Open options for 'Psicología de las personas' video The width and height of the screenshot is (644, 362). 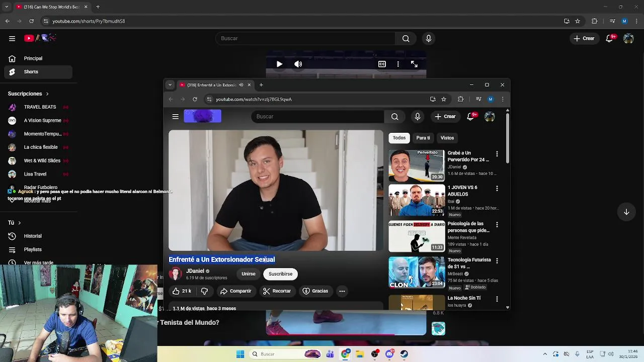(497, 225)
